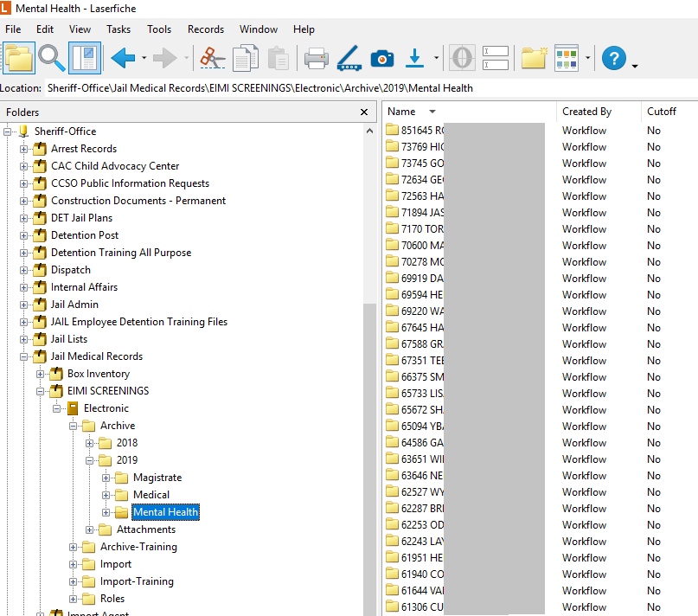Click the Cutoff column header
The height and width of the screenshot is (616, 698).
[661, 112]
